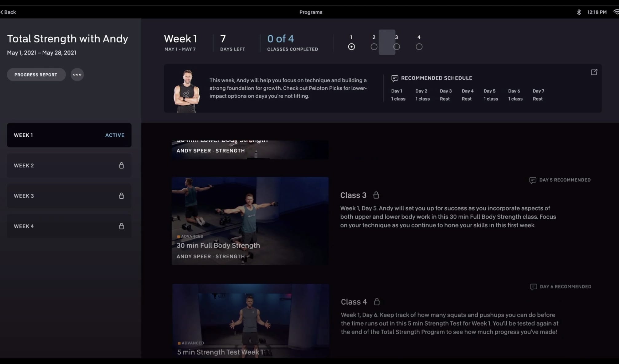Click the Recommended Schedule chat icon
The image size is (619, 364).
tap(395, 78)
